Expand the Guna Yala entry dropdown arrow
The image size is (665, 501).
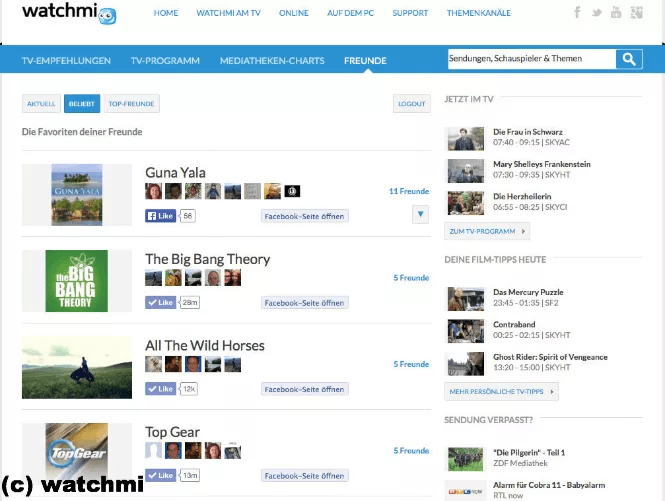coord(420,214)
